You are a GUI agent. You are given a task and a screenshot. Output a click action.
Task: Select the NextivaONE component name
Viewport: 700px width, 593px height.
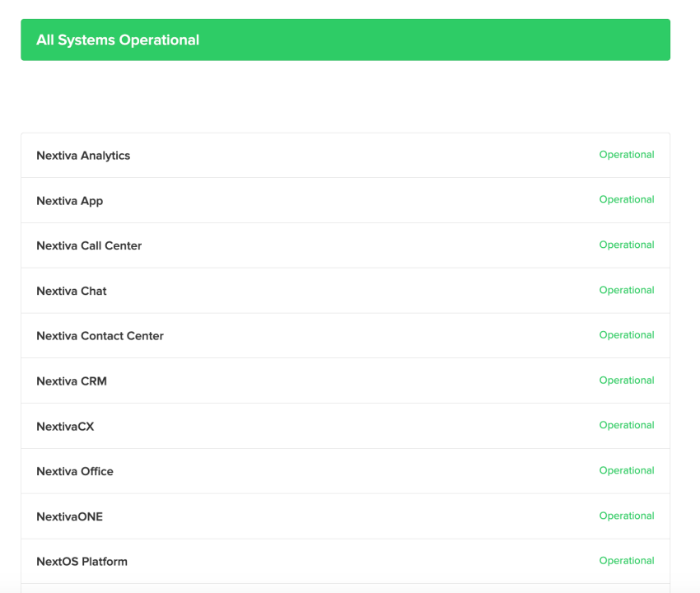tap(70, 516)
